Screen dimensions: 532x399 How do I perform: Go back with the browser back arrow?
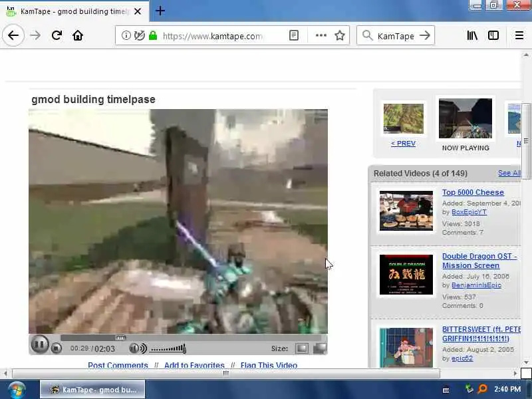[x=13, y=35]
